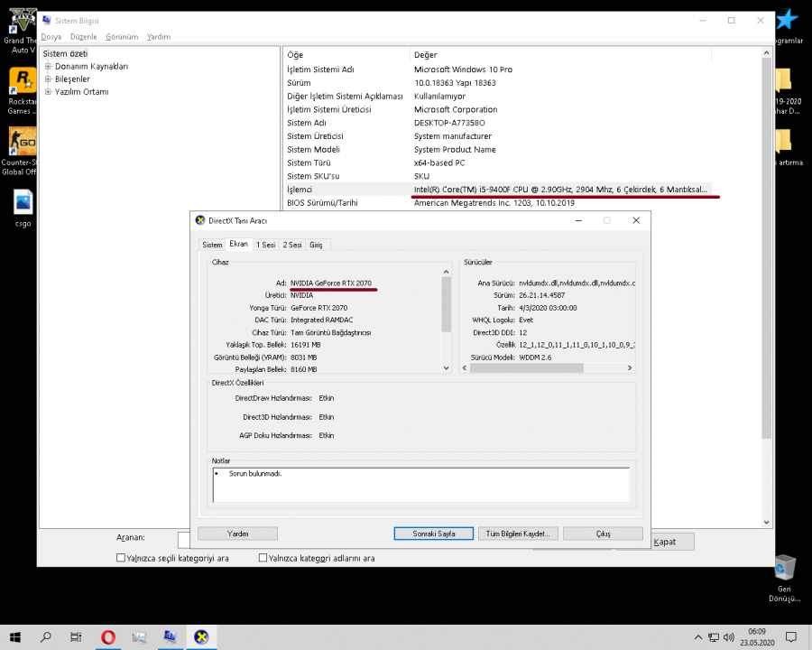Select Sistem özeti in tree
This screenshot has width=812, height=650.
65,53
